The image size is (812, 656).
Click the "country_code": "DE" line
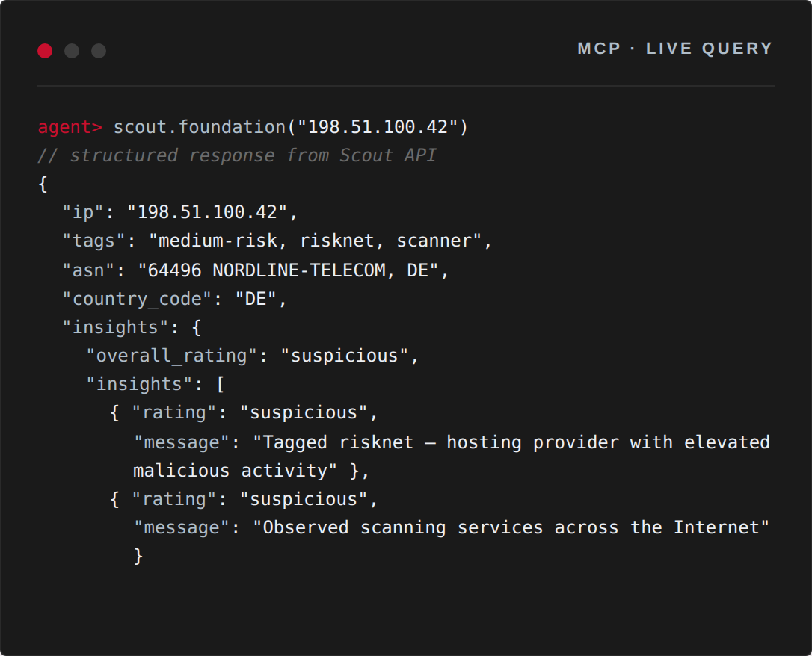(174, 299)
